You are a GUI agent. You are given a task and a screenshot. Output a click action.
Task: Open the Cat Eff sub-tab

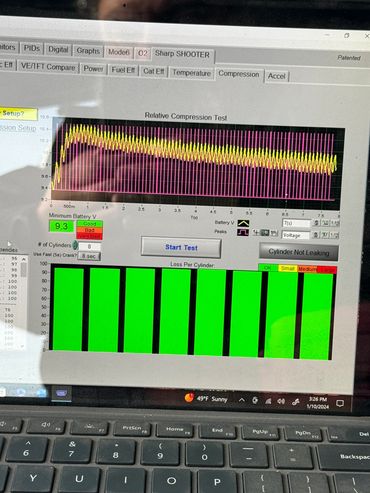154,71
